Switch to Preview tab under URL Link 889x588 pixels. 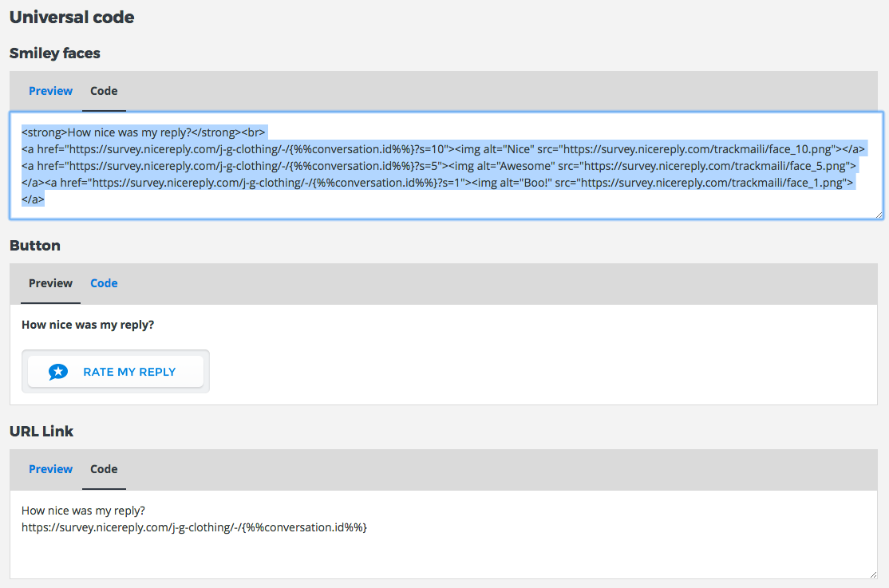click(50, 469)
